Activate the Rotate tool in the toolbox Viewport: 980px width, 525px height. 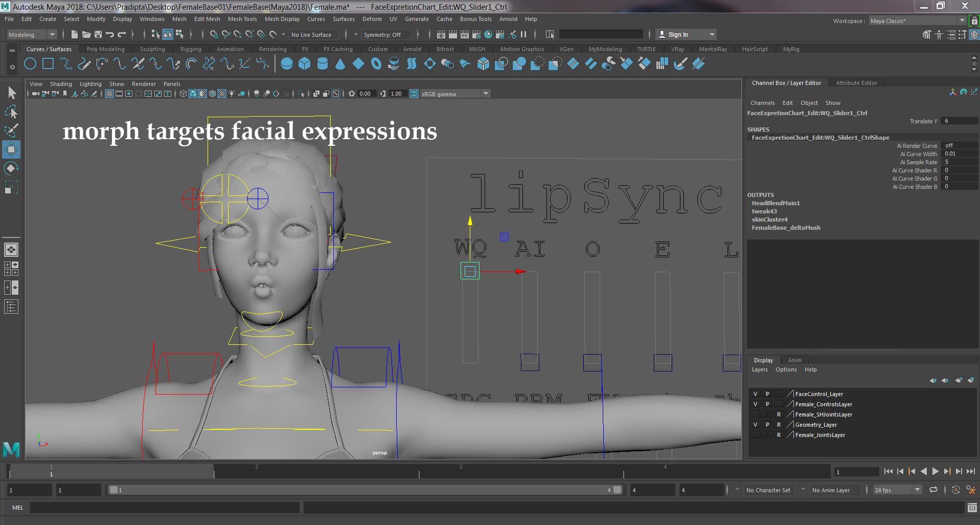(12, 168)
